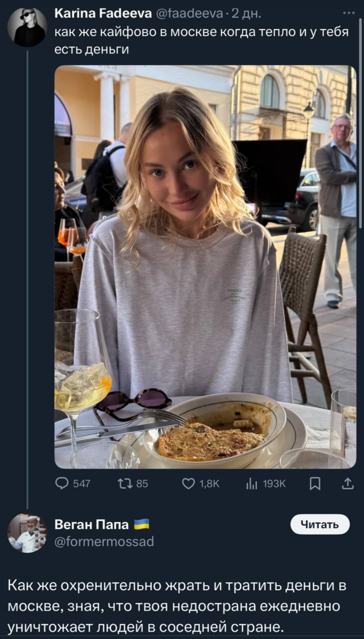The image size is (364, 639).
Task: Tap the share icon under the photo
Action: click(x=348, y=483)
